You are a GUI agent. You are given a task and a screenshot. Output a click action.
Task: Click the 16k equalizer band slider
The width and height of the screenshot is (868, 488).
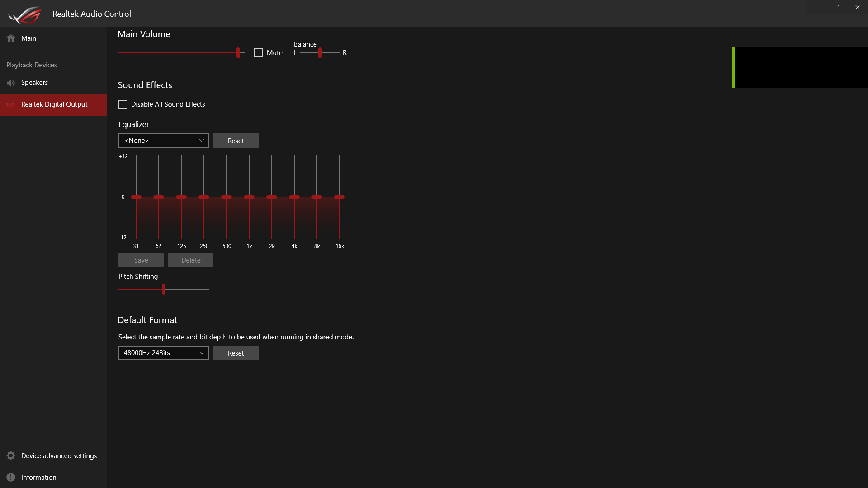pyautogui.click(x=340, y=197)
